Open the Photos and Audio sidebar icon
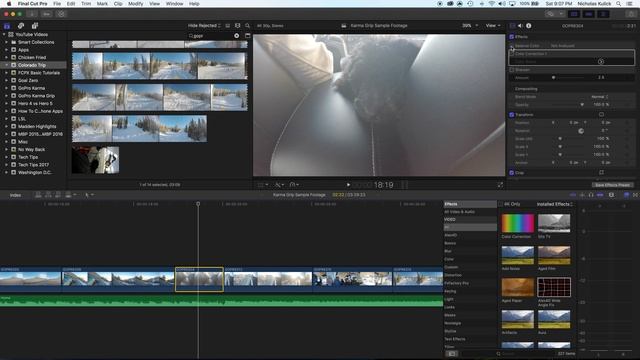This screenshot has width=640, height=360. [21, 26]
